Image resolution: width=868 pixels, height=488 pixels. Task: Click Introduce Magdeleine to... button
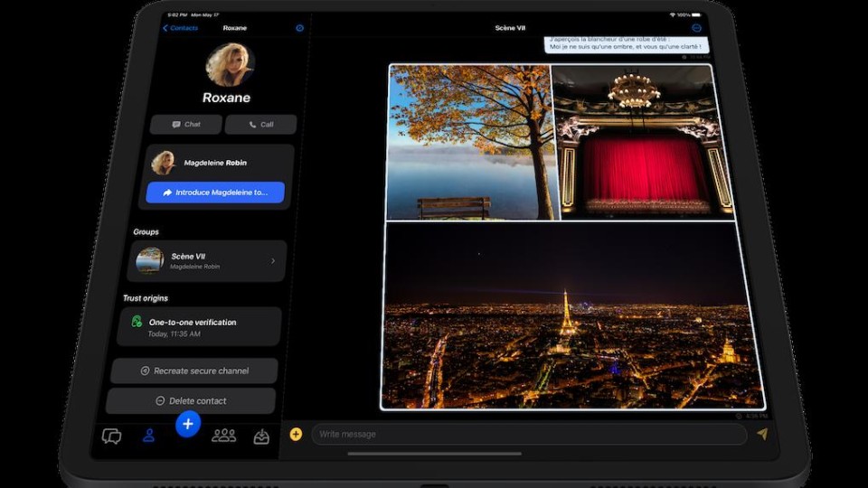(x=215, y=192)
